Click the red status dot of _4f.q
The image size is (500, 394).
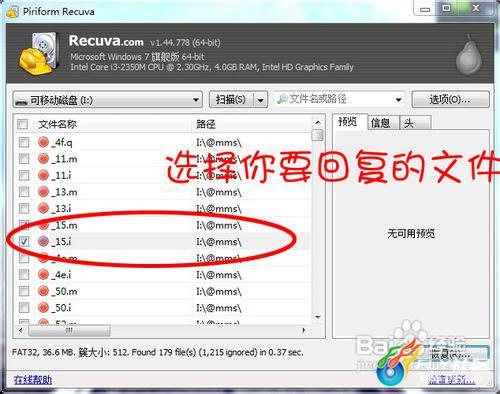click(43, 142)
